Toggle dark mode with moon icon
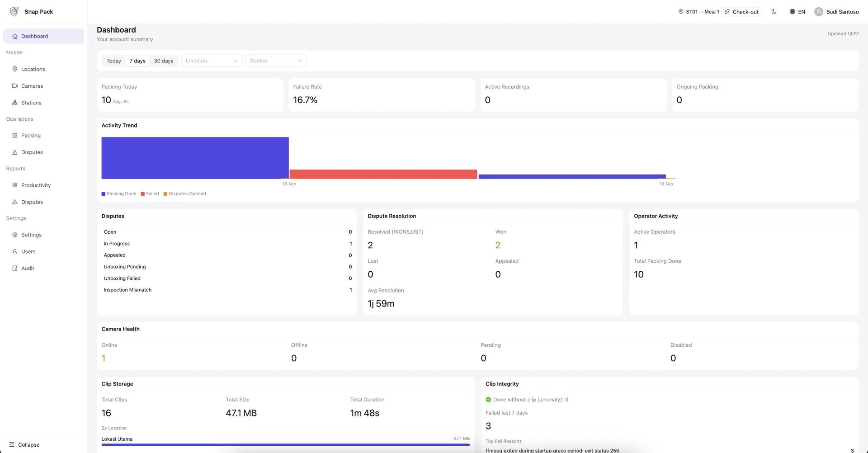 pyautogui.click(x=774, y=12)
